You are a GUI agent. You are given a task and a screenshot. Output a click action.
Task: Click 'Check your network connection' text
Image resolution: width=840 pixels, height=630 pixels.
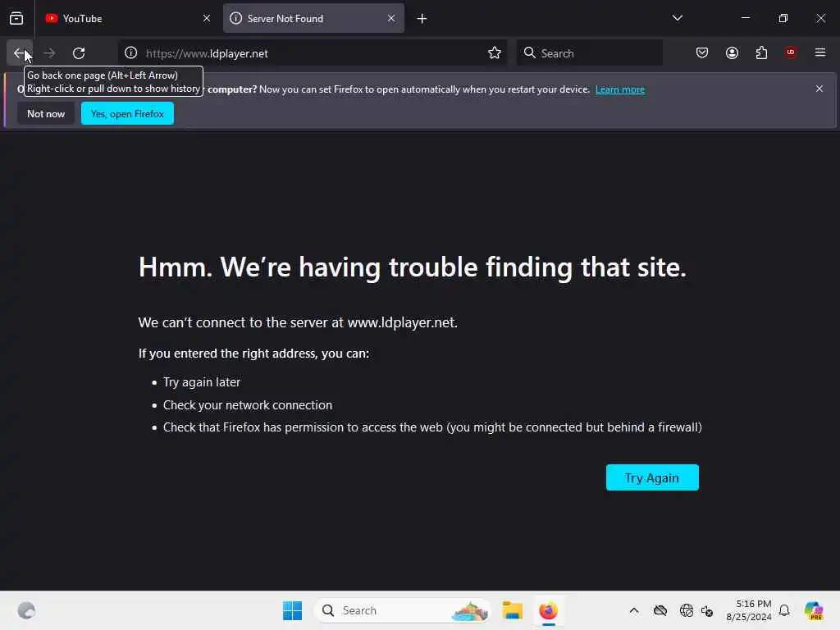(248, 405)
